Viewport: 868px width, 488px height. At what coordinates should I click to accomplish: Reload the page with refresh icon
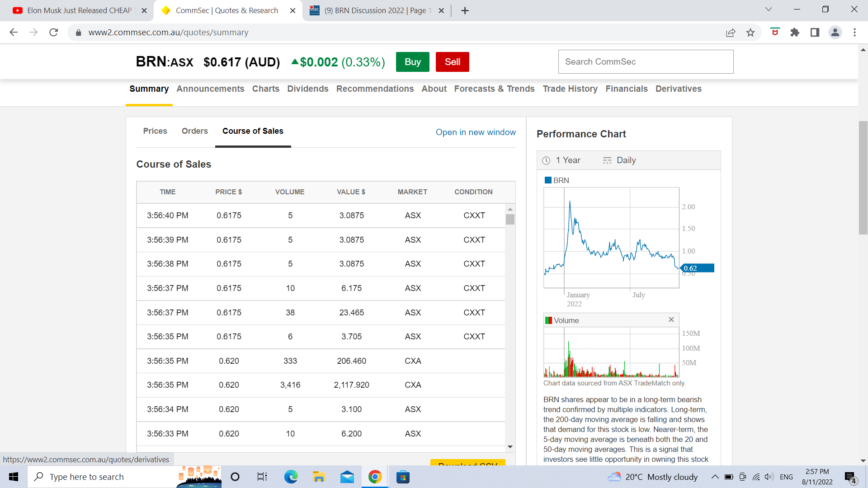tap(53, 33)
